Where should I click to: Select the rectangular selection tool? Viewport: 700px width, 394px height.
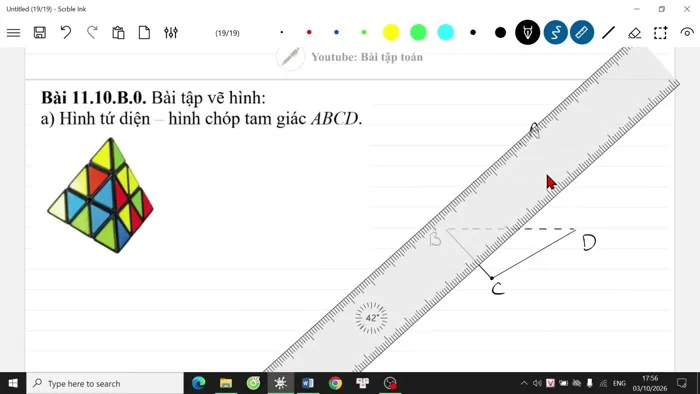coord(661,33)
